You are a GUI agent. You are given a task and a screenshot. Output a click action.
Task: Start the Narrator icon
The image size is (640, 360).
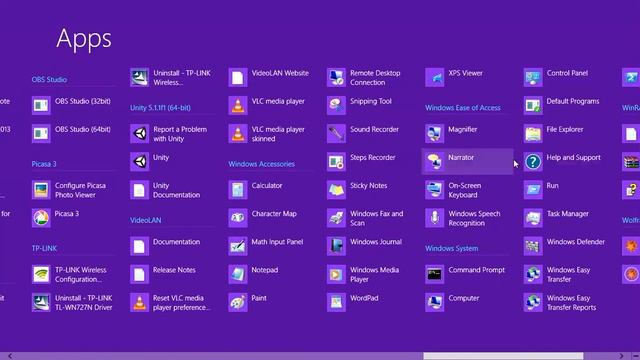click(x=435, y=162)
